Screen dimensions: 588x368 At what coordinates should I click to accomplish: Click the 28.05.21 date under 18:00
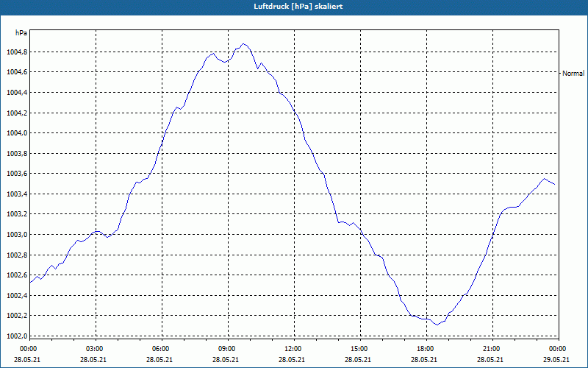coord(423,360)
